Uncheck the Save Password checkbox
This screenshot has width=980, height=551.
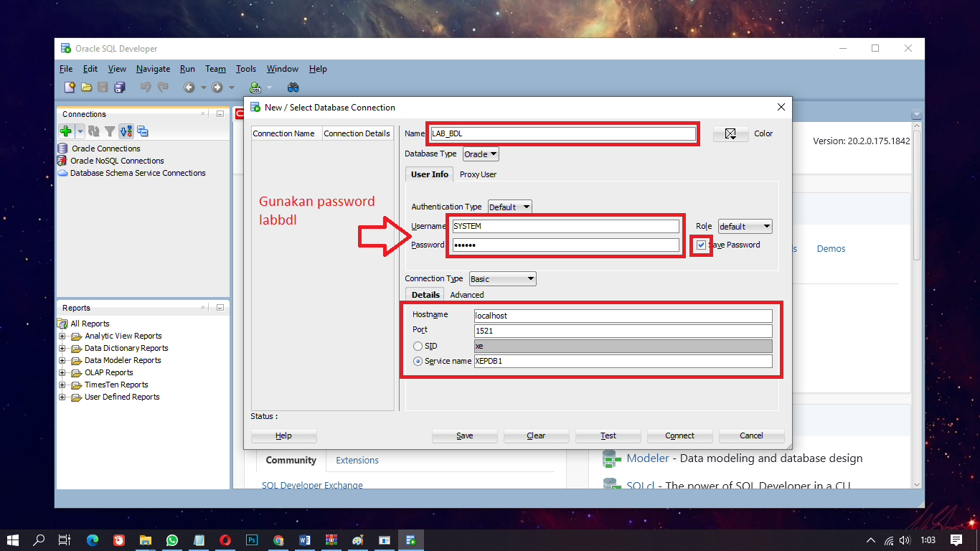click(701, 245)
